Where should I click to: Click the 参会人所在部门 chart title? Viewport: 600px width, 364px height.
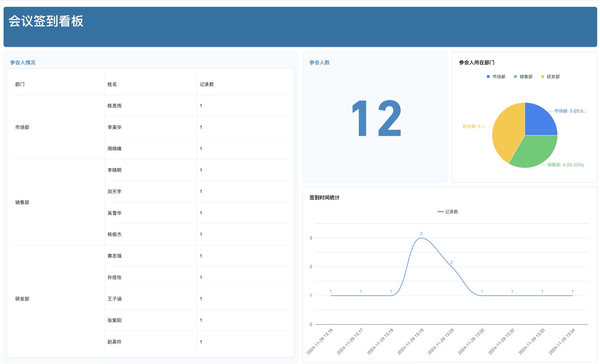tap(477, 62)
